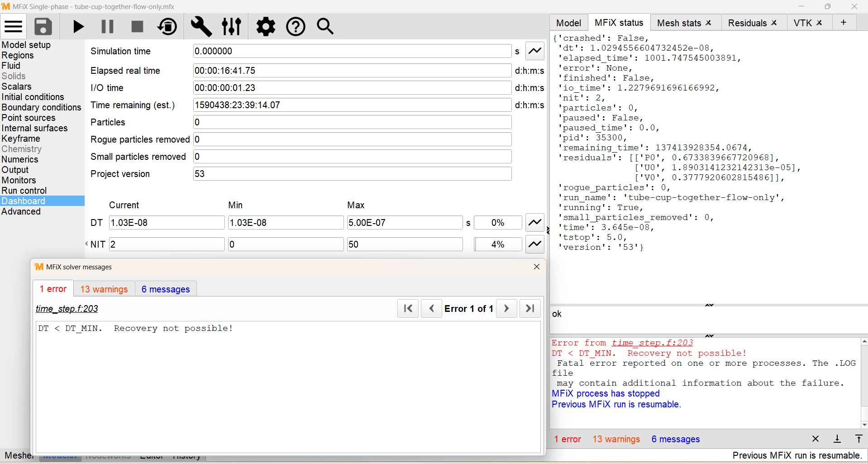
Task: Stop the solver run
Action: (x=137, y=27)
